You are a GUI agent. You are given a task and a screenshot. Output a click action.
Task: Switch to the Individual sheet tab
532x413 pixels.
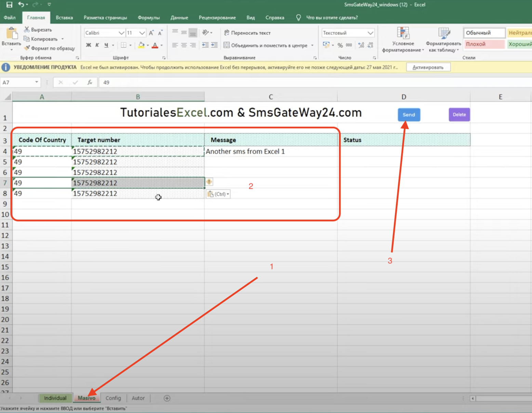point(55,398)
